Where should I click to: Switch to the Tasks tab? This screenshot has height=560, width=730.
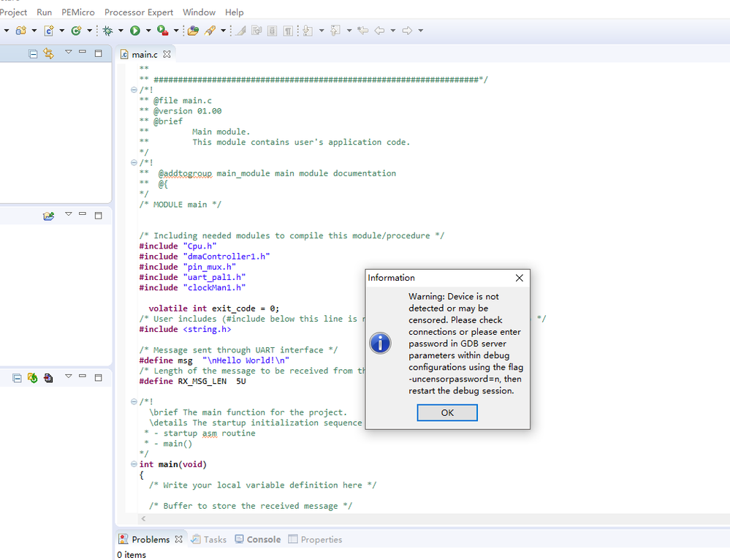click(x=208, y=540)
